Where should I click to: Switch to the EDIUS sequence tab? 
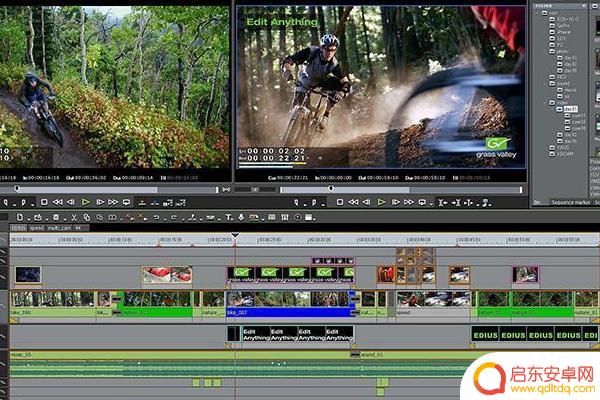(18, 228)
